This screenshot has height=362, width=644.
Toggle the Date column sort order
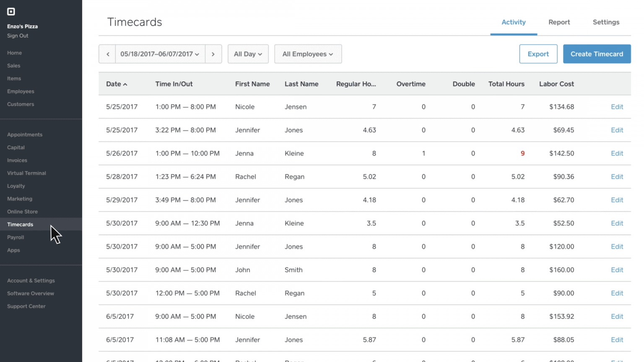pos(116,84)
